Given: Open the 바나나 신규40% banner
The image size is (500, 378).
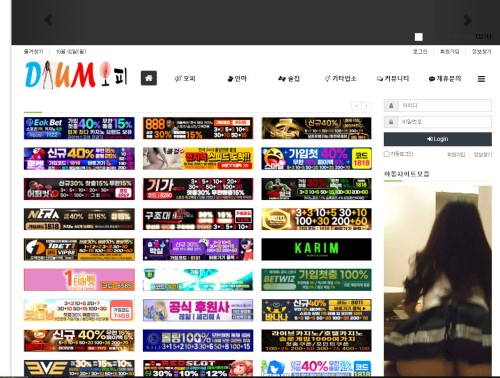Looking at the screenshot, I should pos(316,310).
